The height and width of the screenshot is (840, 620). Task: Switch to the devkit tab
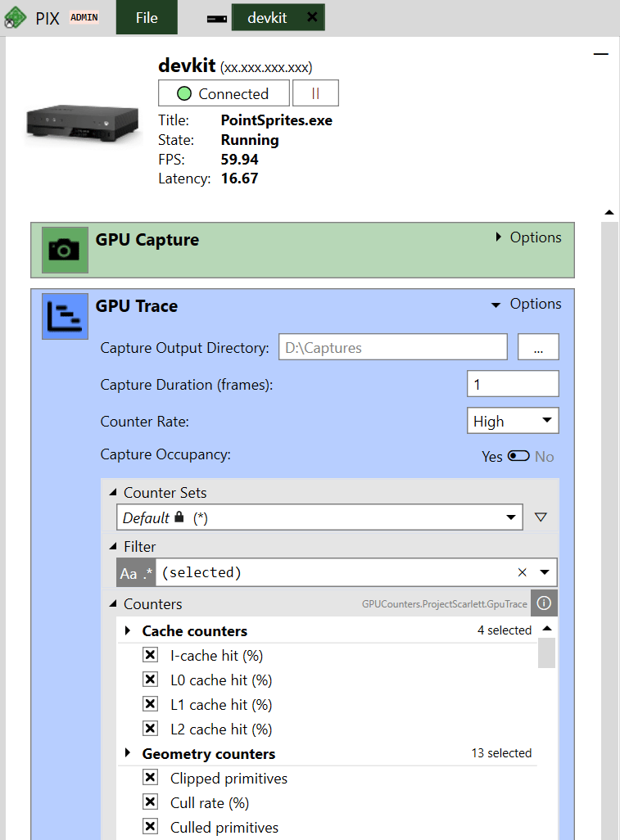click(x=267, y=18)
